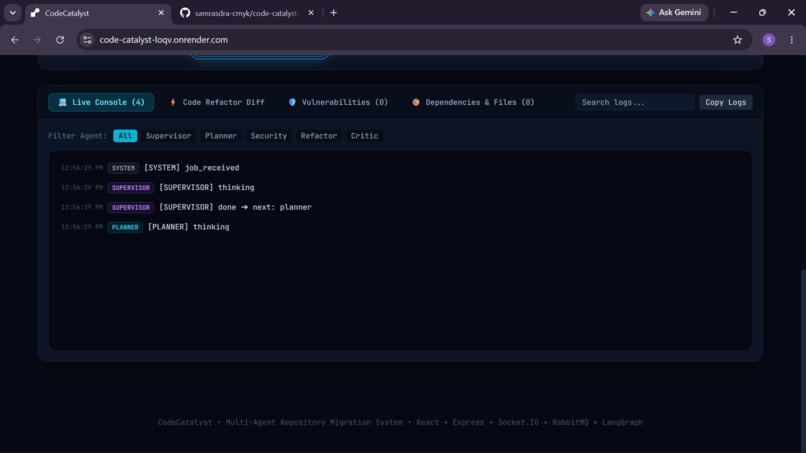
Task: Open Dependencies & Files (0) tab
Action: point(473,102)
